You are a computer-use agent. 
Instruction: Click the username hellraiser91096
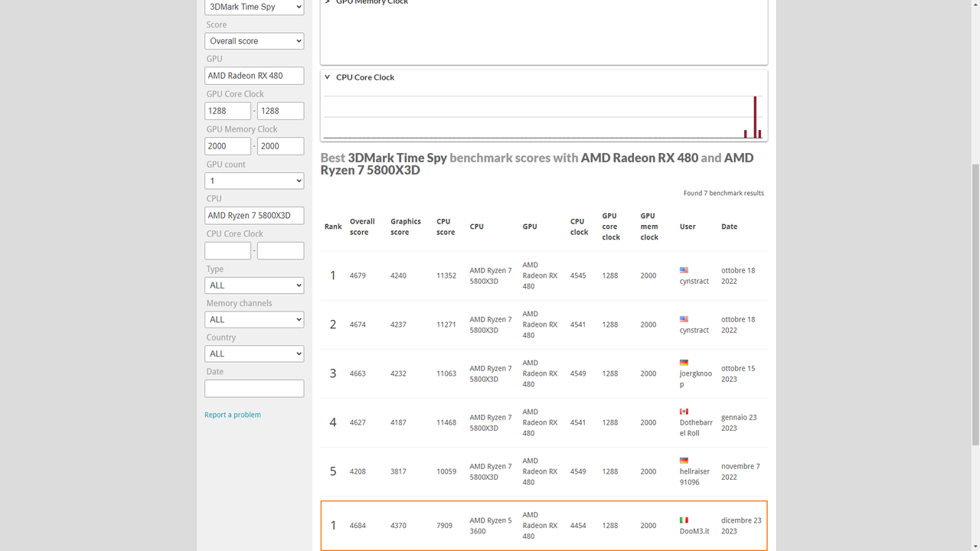pyautogui.click(x=695, y=477)
